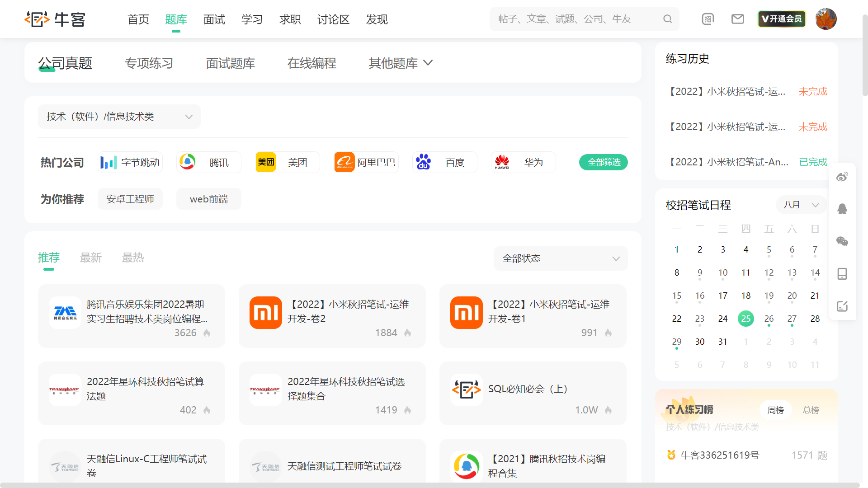Image resolution: width=868 pixels, height=488 pixels.
Task: Click the 招 recruitment icon in the header
Action: click(708, 19)
